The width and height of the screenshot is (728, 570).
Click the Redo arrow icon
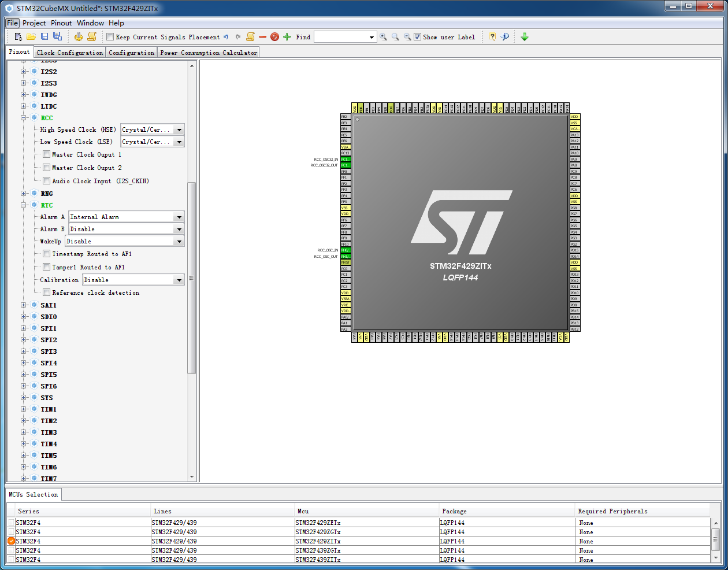tap(238, 37)
